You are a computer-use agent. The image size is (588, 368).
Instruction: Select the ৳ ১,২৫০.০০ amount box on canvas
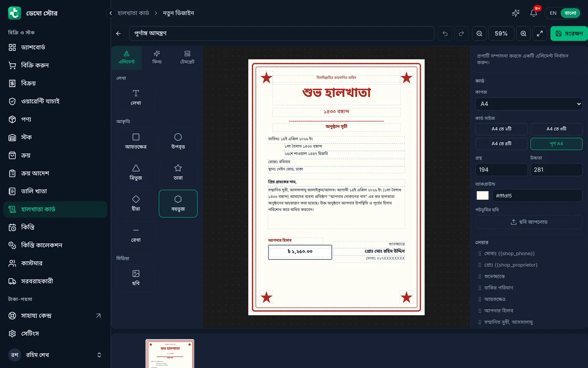pyautogui.click(x=300, y=252)
